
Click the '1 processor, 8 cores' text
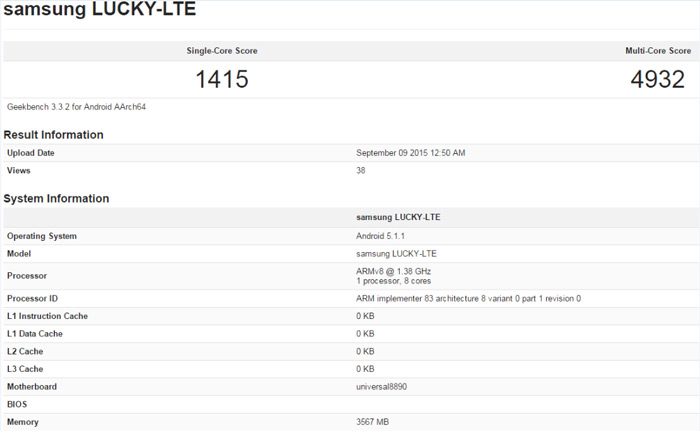click(393, 281)
